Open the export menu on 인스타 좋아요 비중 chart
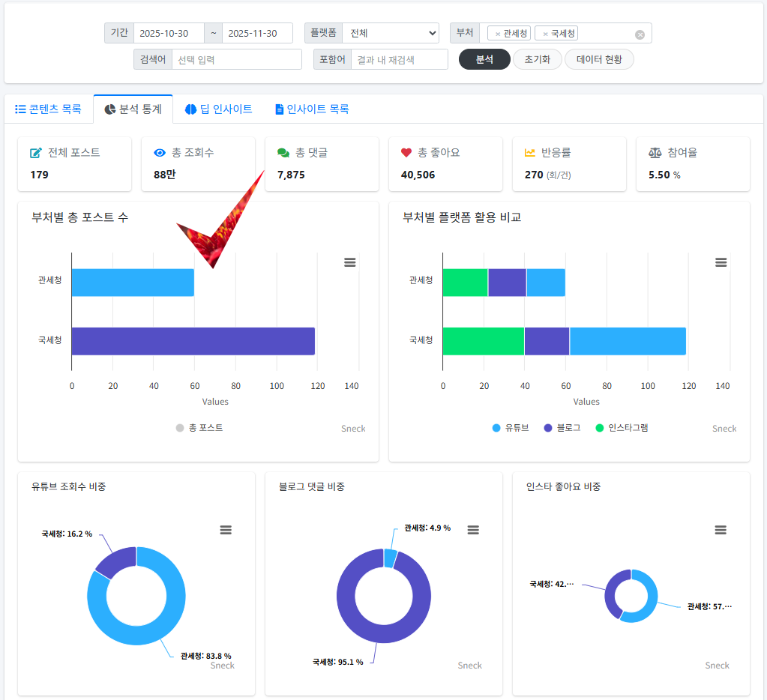 [x=721, y=530]
